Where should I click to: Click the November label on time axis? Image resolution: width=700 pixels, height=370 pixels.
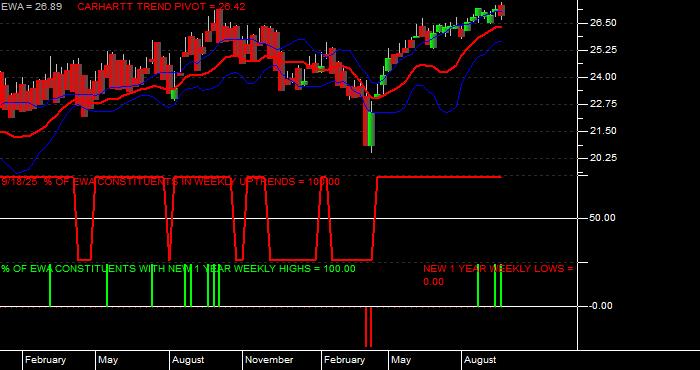point(269,360)
